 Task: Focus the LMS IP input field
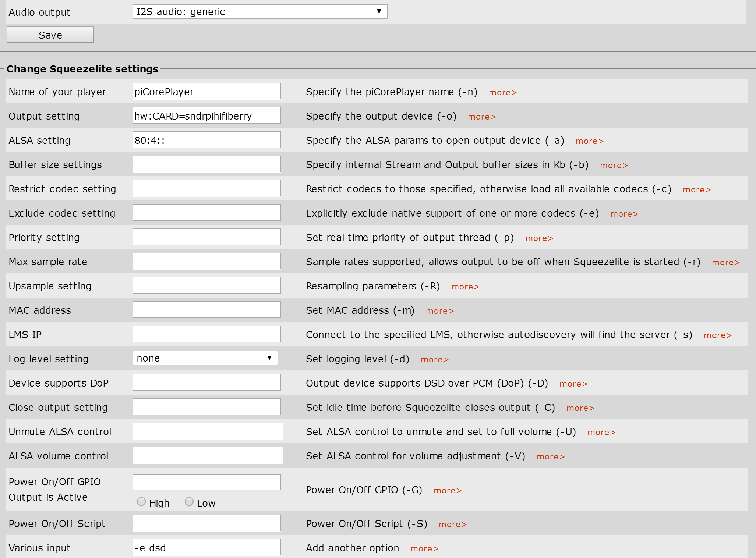[x=206, y=334]
